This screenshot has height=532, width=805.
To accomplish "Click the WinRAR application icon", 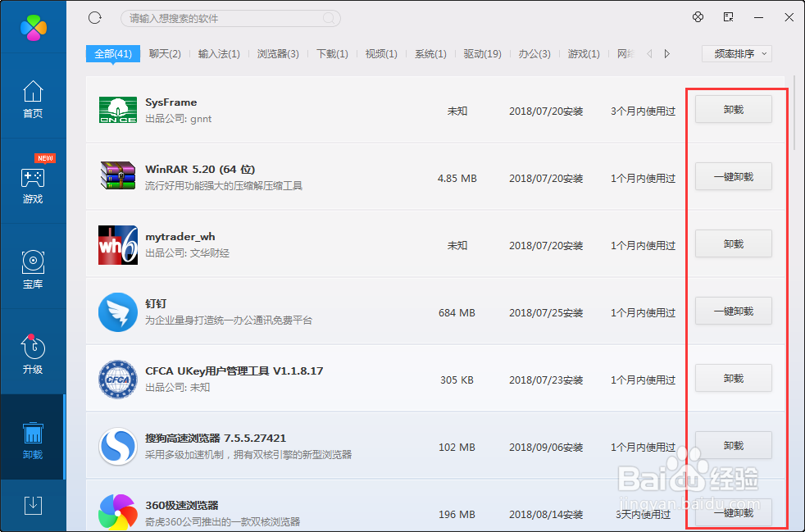I will coord(117,175).
